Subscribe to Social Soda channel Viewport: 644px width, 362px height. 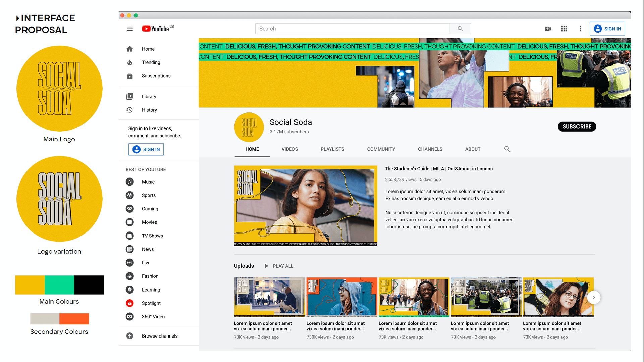(577, 127)
